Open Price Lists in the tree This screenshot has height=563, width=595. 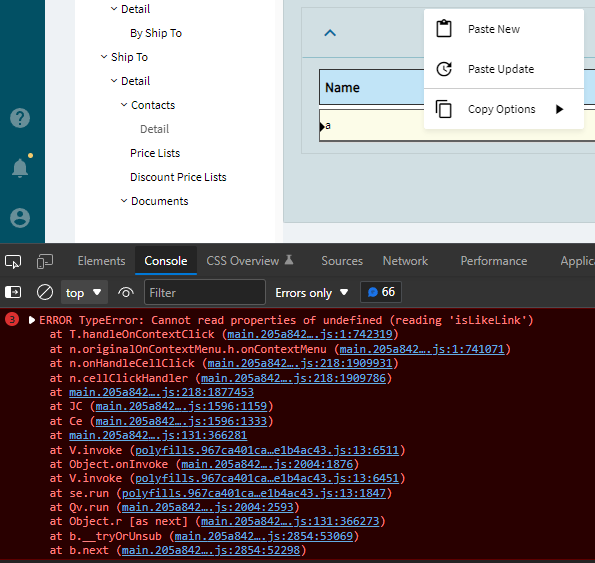click(155, 153)
